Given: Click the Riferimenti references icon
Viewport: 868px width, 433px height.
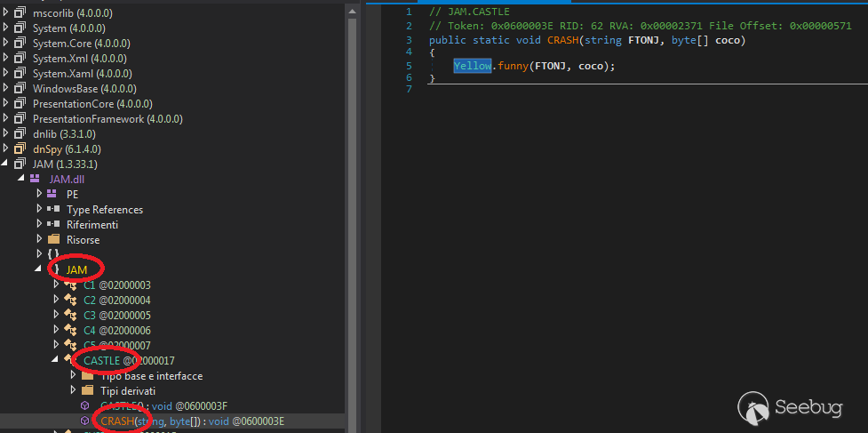Looking at the screenshot, I should point(53,224).
